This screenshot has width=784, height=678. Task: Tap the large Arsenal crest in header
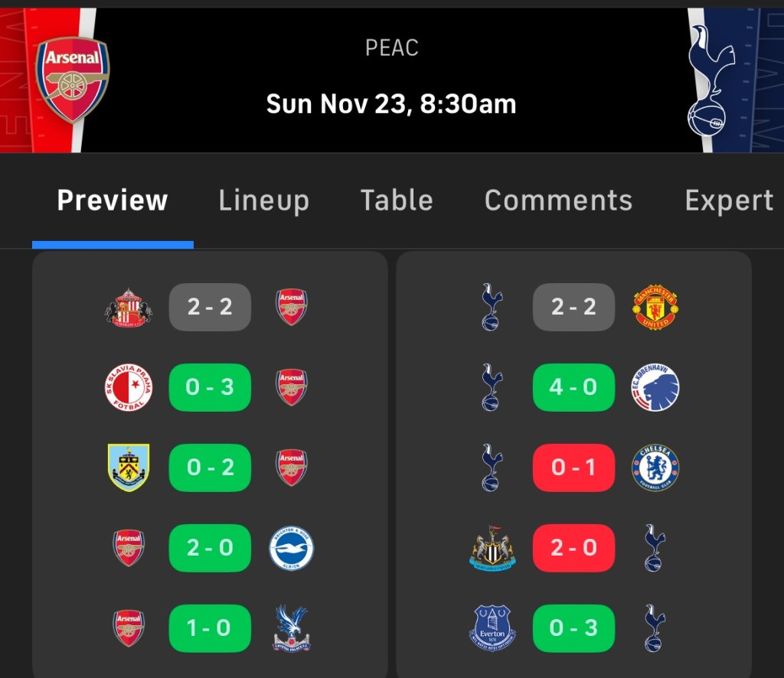click(x=73, y=80)
